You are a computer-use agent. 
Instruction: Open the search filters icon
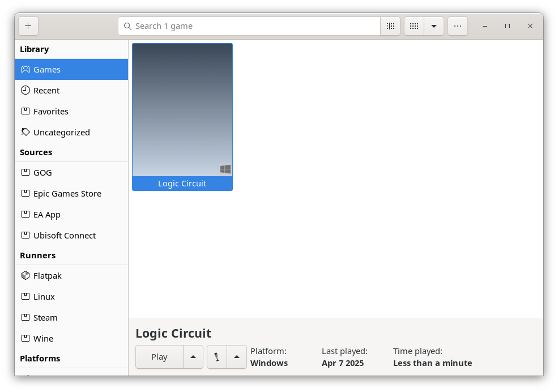coord(390,26)
